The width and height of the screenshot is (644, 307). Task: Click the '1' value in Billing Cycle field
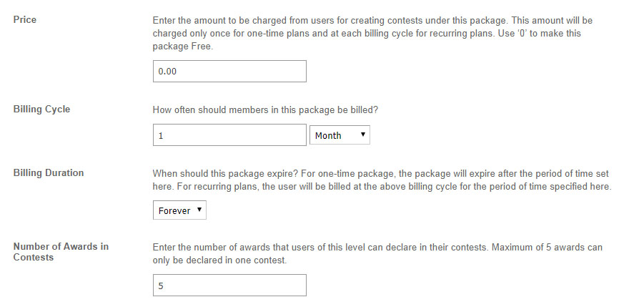(x=161, y=135)
